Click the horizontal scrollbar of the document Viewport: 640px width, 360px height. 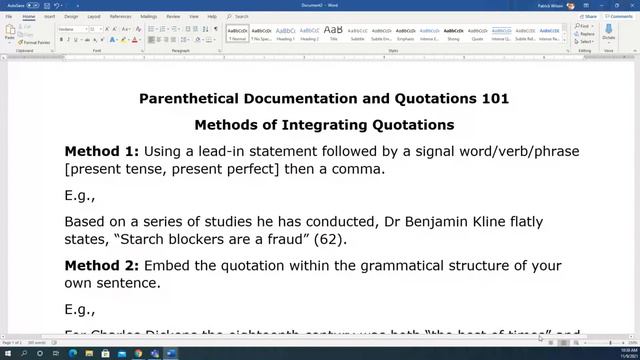(x=314, y=337)
